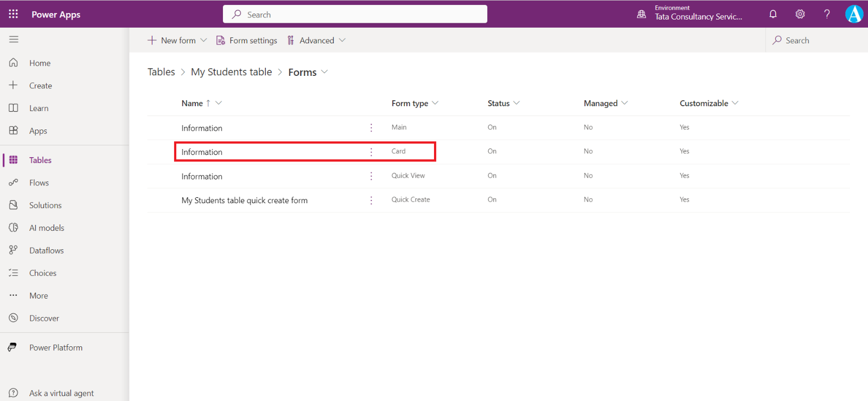Viewport: 868px width, 401px height.
Task: Open the app launcher waffle icon
Action: [14, 14]
